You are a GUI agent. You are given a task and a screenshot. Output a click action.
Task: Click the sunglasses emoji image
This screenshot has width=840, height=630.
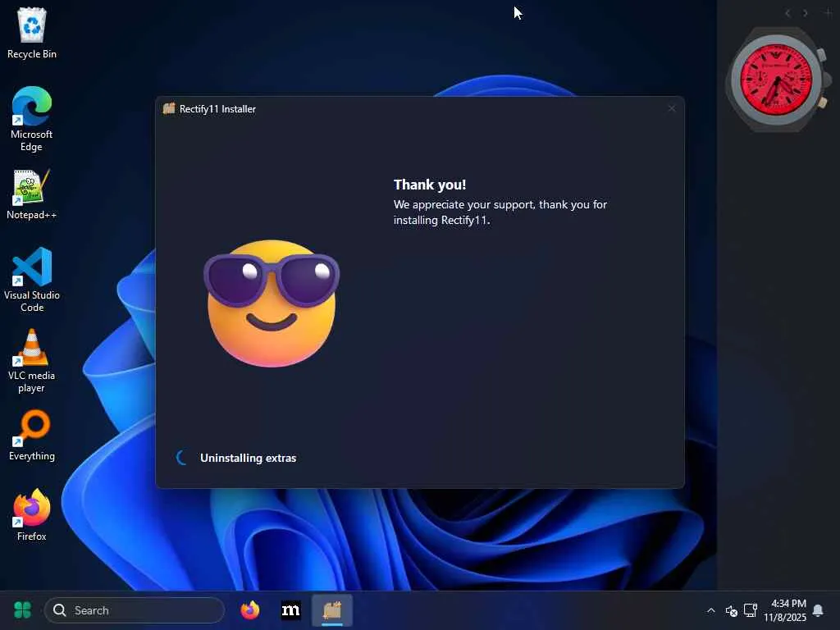[272, 304]
